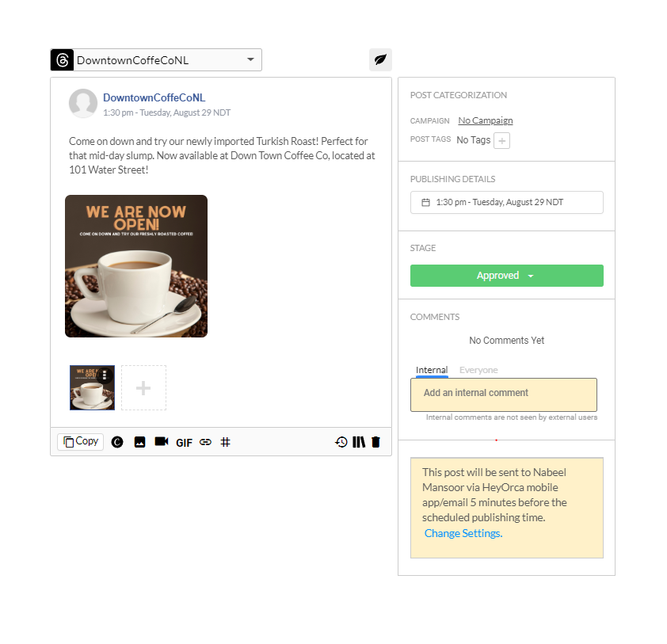667x644 pixels.
Task: Delete the post with the trash icon
Action: tap(375, 442)
